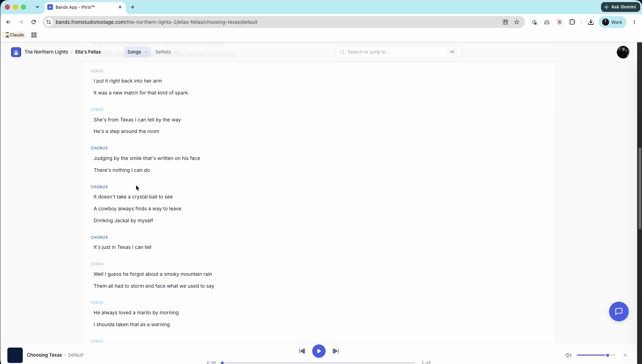Click lyric "It's just in Texas I can tell"
642x364 pixels.
[x=123, y=247]
